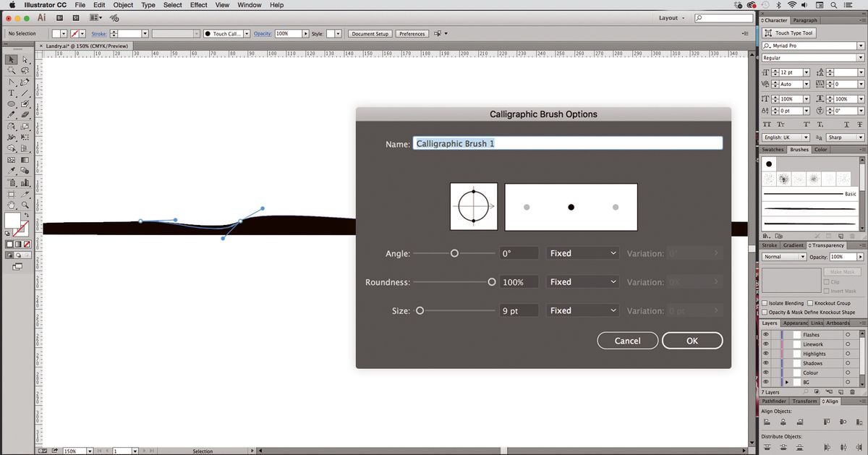Click the Create New Layer icon
This screenshot has height=455, width=868.
pyautogui.click(x=841, y=392)
